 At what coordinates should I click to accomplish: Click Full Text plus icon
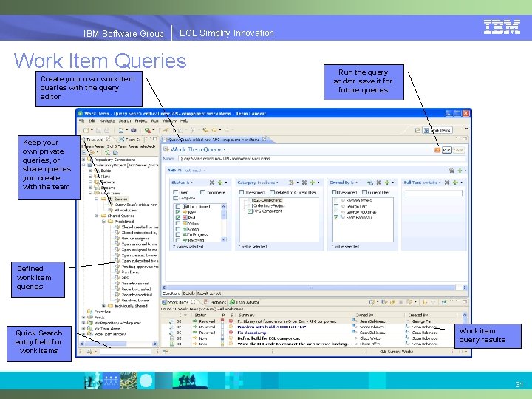pos(455,183)
